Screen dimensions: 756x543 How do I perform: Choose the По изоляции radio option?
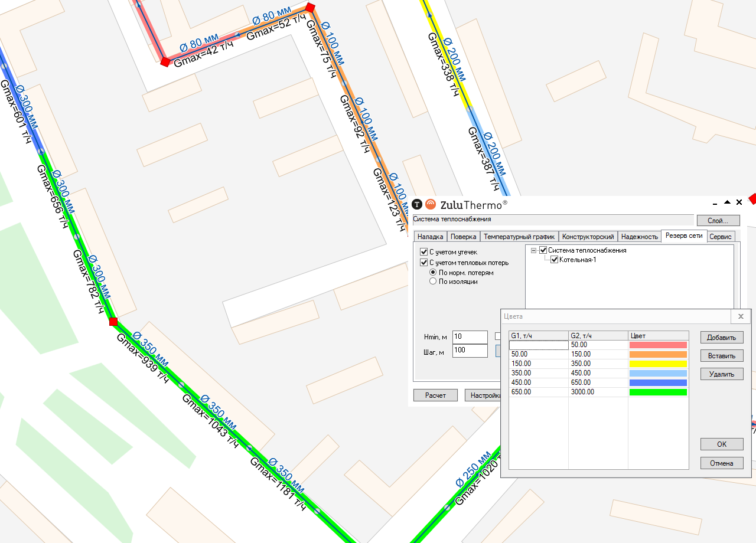433,282
